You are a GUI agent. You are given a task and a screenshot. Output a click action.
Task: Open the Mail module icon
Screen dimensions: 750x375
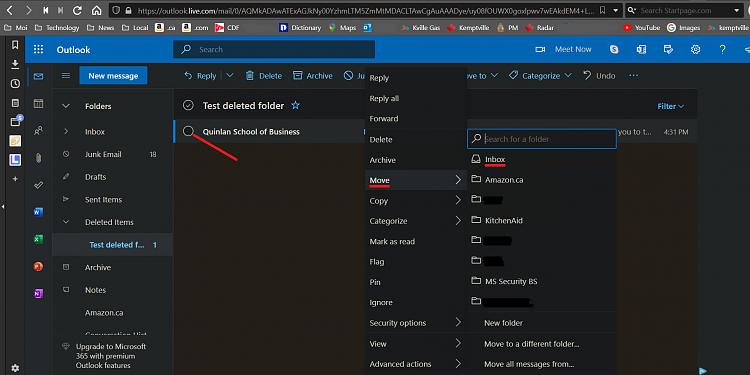tap(38, 76)
